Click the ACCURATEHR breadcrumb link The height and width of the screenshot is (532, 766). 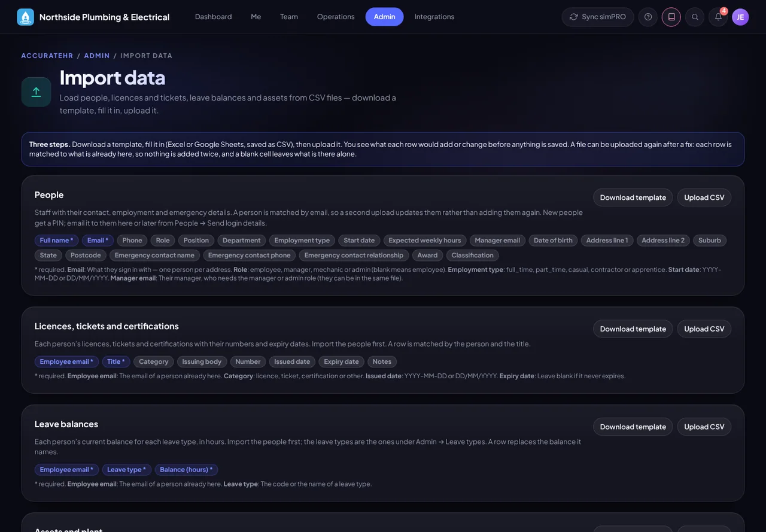point(47,56)
